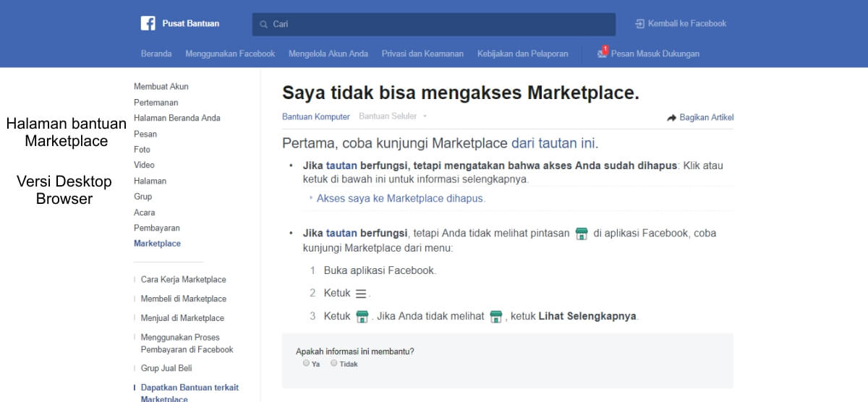Viewport: 868px width, 402px height.
Task: Click the bold 'Lihat Selengkapnya' text
Action: pyautogui.click(x=587, y=317)
